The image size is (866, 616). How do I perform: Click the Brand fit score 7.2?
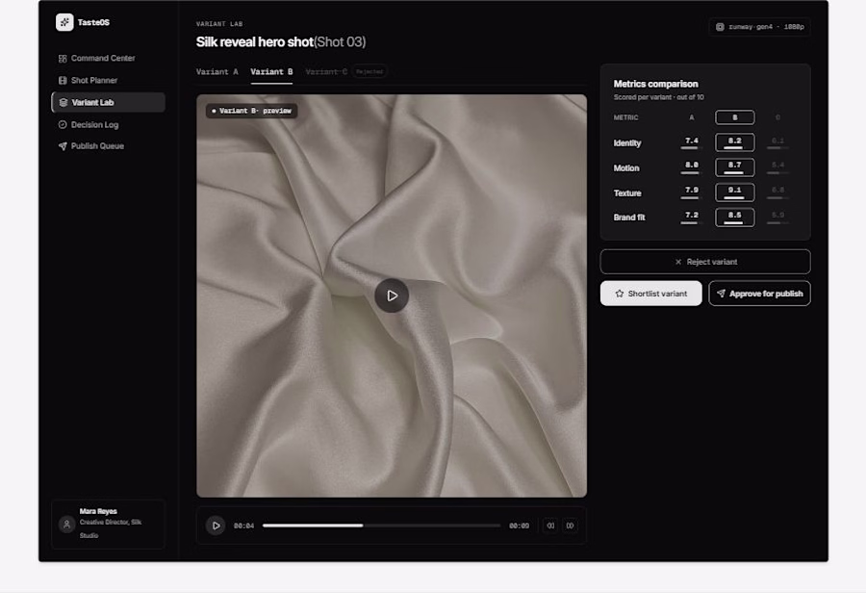click(x=692, y=216)
